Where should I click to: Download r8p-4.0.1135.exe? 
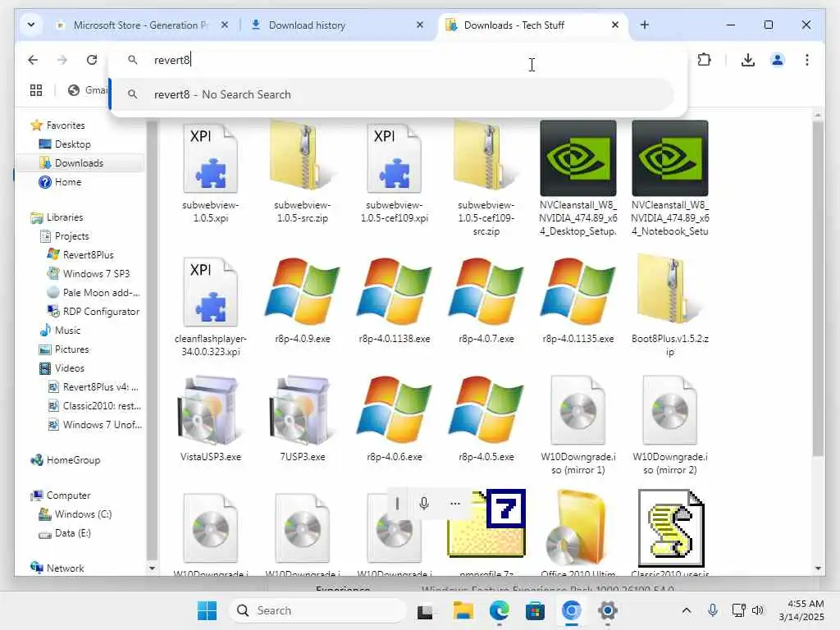578,300
